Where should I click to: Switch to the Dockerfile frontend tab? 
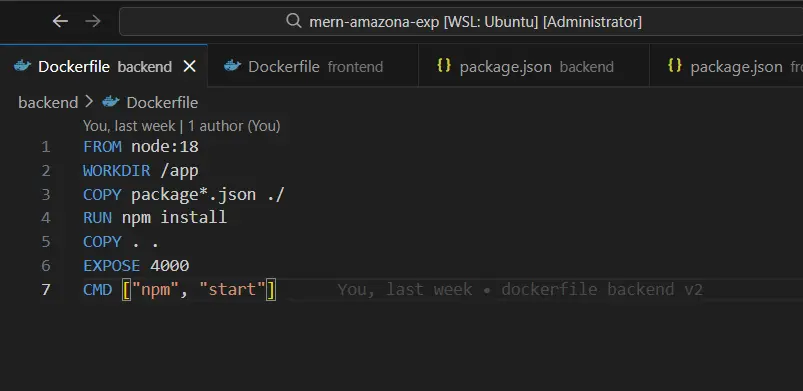pos(313,67)
